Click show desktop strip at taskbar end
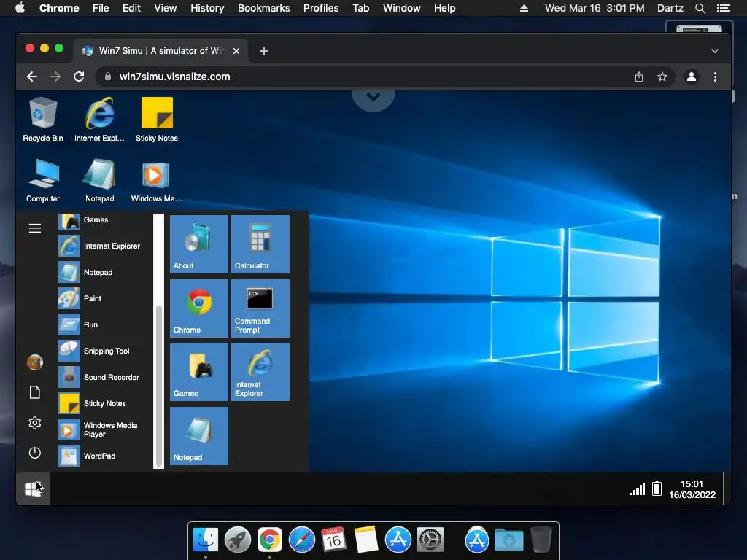 pyautogui.click(x=727, y=489)
